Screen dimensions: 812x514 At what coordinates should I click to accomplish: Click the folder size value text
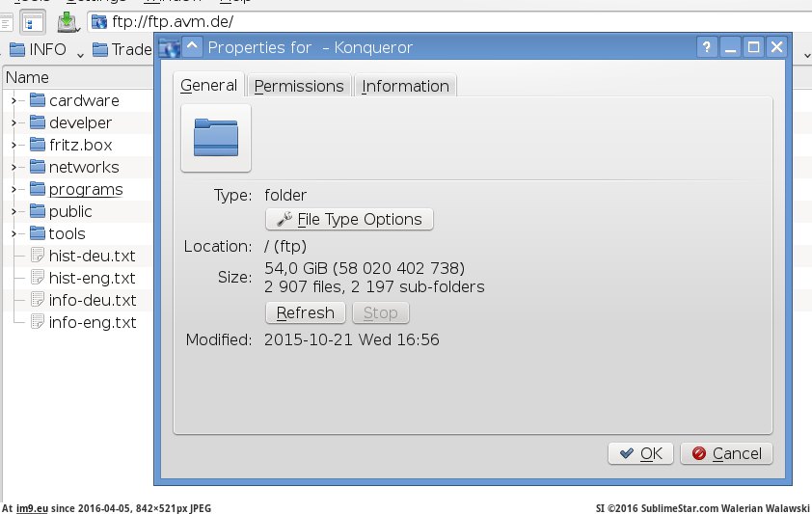365,268
